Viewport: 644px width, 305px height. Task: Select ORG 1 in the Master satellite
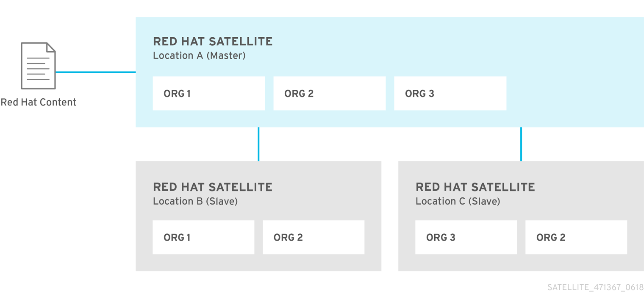[x=208, y=93]
